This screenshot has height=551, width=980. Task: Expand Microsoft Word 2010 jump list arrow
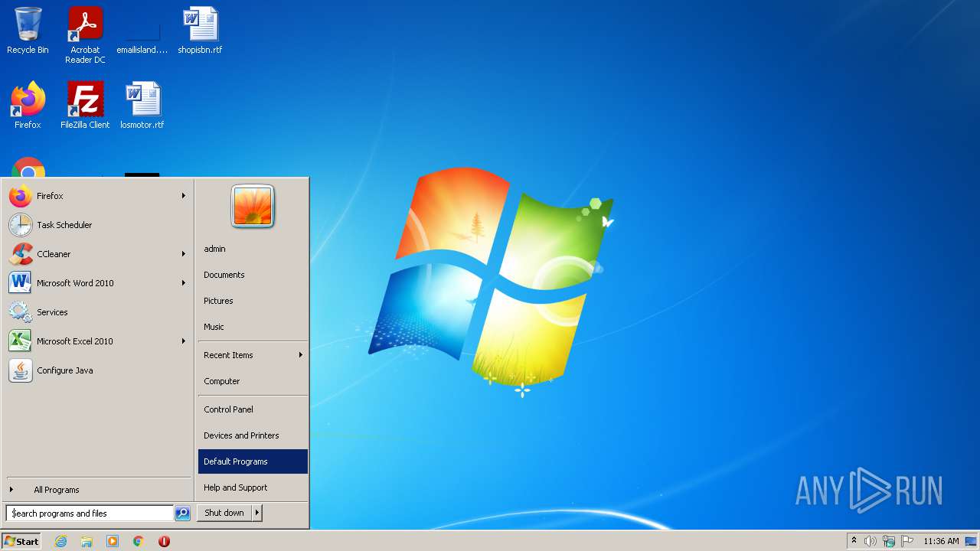click(x=184, y=283)
